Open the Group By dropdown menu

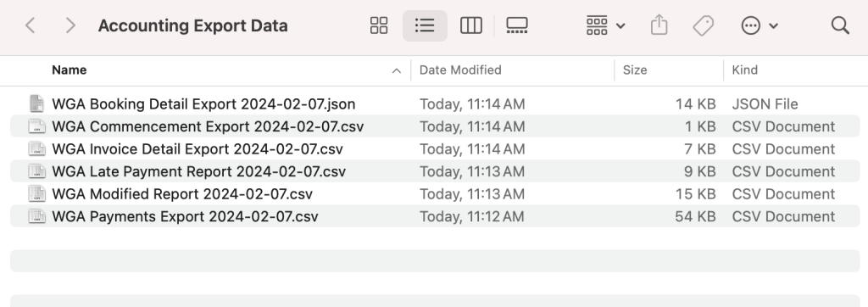click(605, 25)
